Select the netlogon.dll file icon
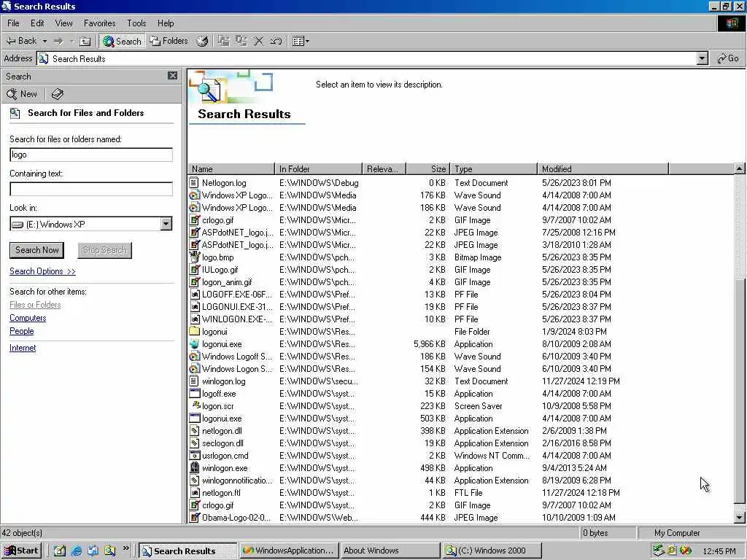The height and width of the screenshot is (560, 747). pos(194,430)
